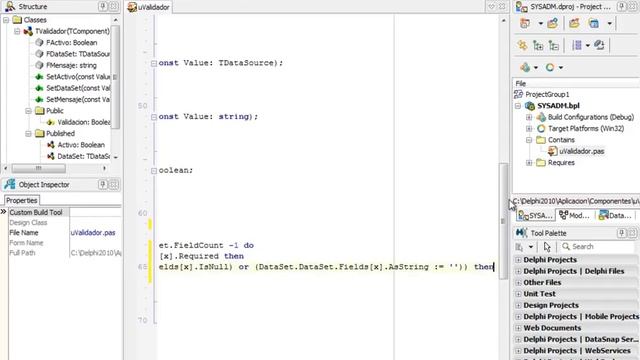
Task: Switch to SYSA... project manager tab
Action: coord(535,216)
